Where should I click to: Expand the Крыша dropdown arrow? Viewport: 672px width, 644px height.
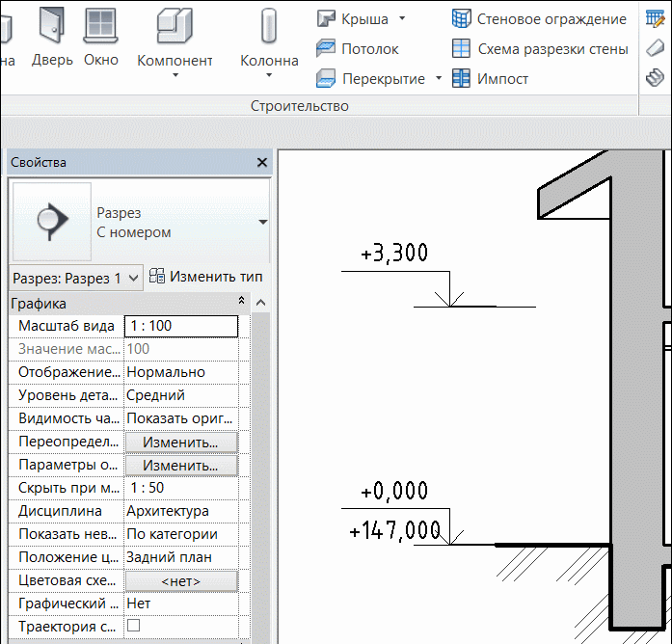[x=402, y=18]
